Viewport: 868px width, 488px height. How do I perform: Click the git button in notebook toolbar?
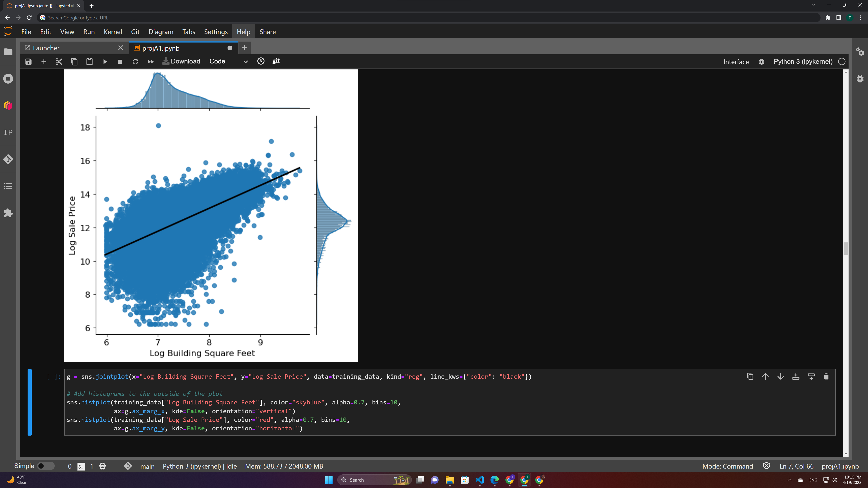276,61
